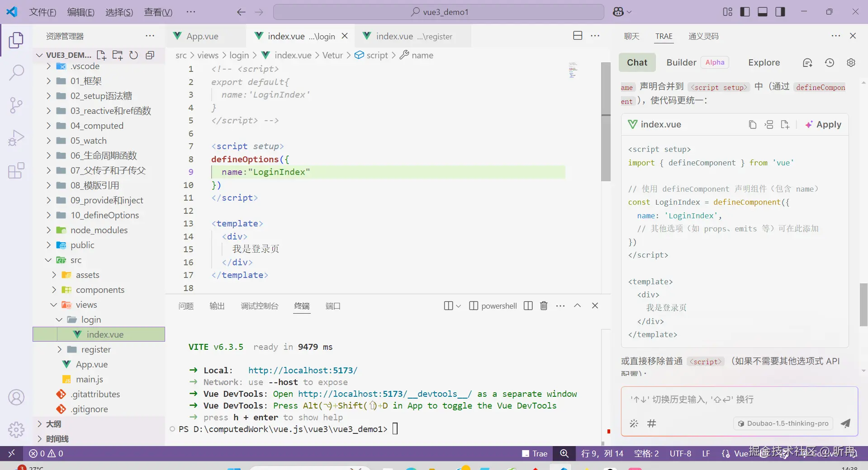This screenshot has height=470, width=868.
Task: Open the 文件(F) menu
Action: point(43,12)
